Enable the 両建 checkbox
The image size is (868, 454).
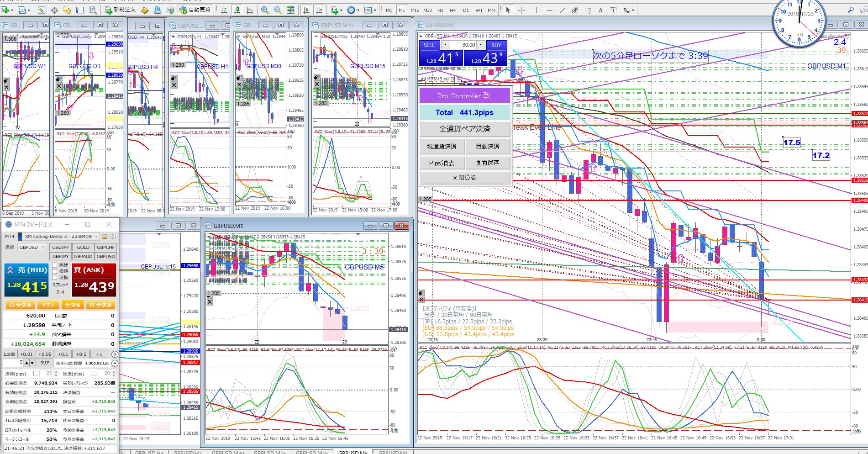click(x=55, y=265)
